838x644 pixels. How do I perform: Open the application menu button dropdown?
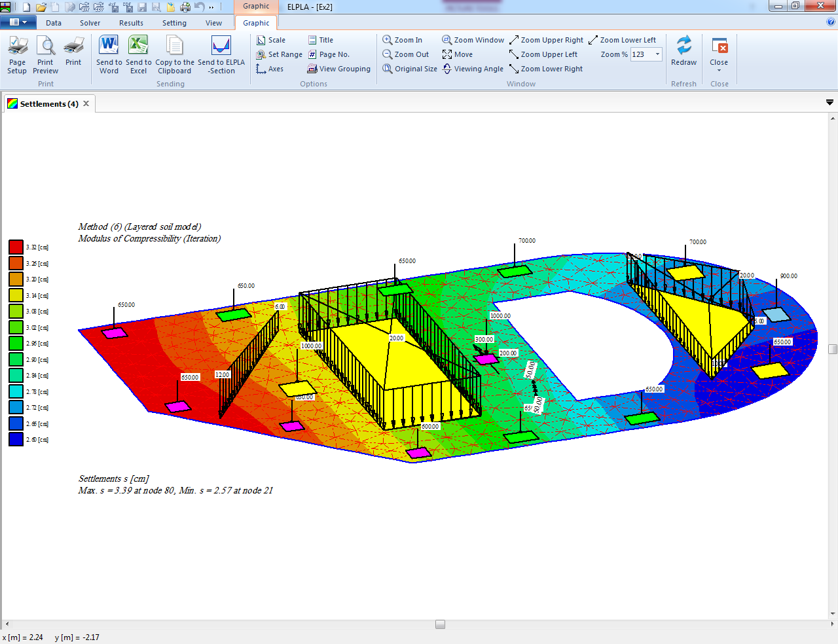18,22
